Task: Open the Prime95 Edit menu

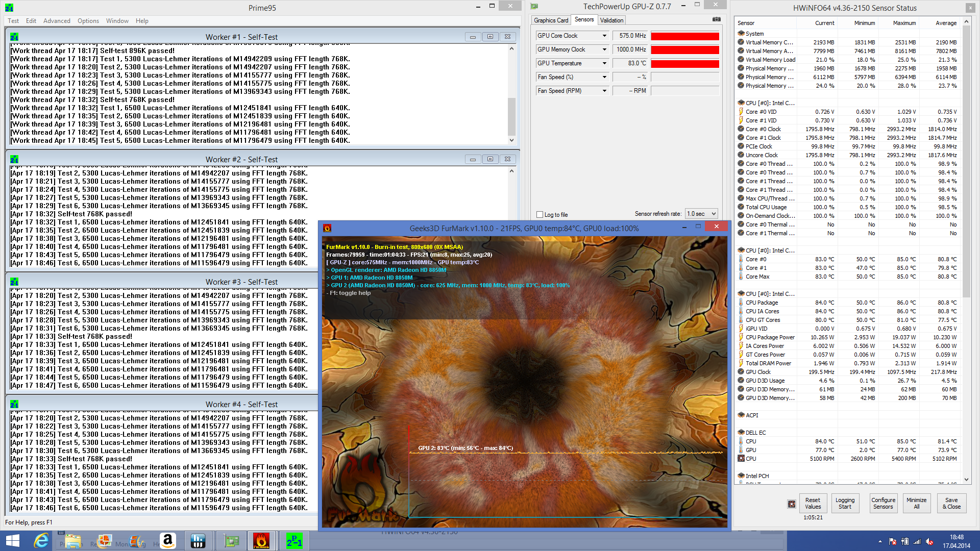Action: click(x=31, y=21)
